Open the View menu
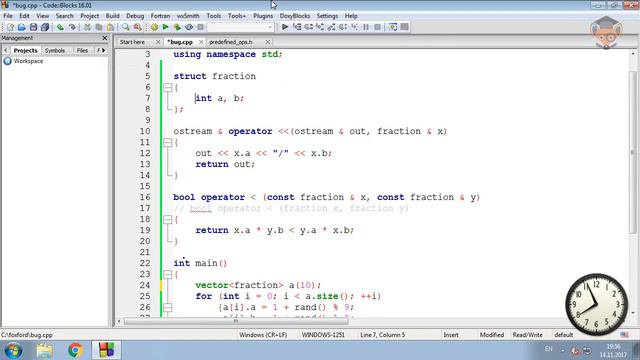This screenshot has width=640, height=360. tap(42, 16)
